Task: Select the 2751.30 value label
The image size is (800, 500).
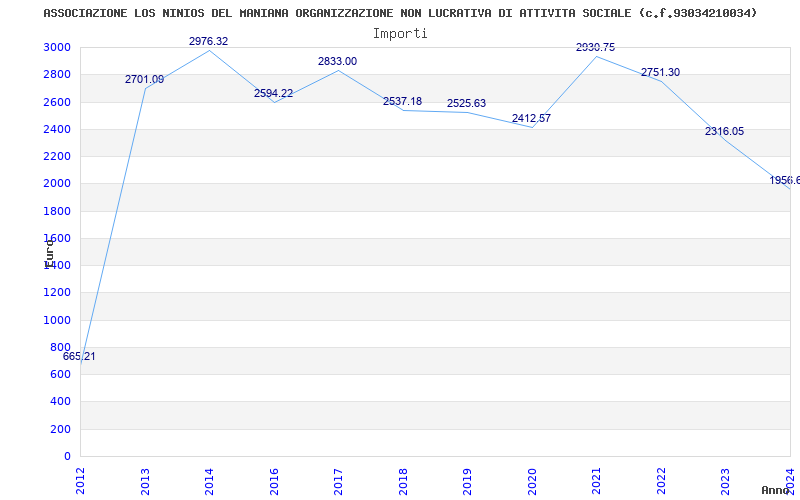Action: point(660,72)
